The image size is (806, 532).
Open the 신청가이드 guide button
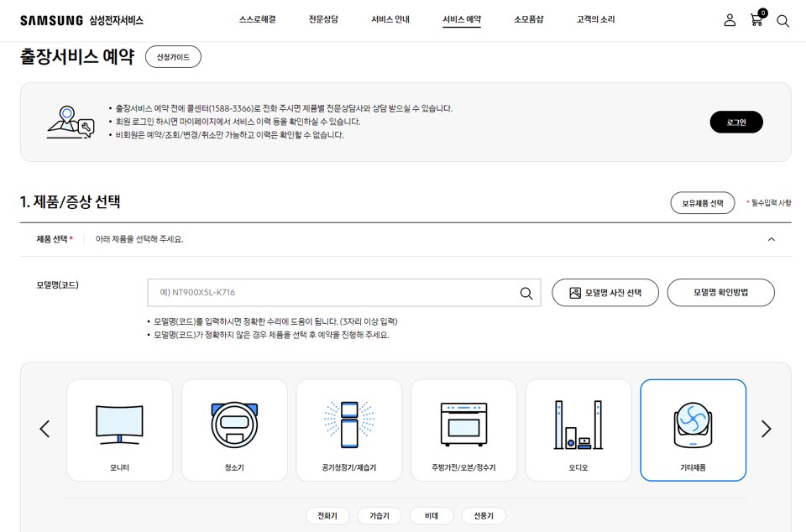tap(173, 57)
